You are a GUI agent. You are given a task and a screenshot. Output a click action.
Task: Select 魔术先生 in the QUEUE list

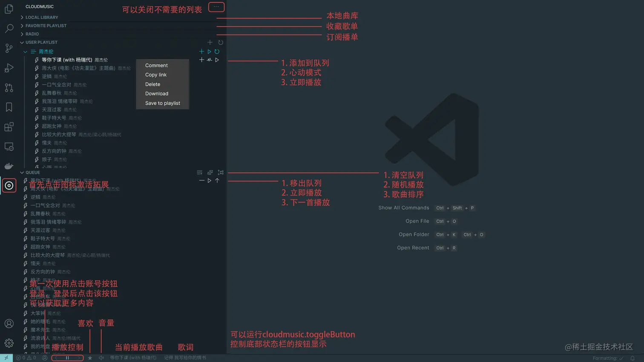coord(40,330)
